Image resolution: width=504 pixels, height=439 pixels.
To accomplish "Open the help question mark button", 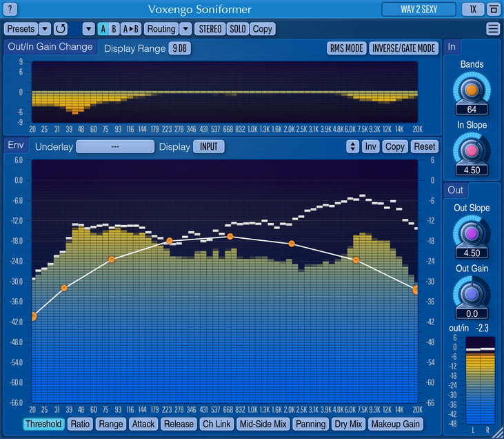I will pos(10,9).
